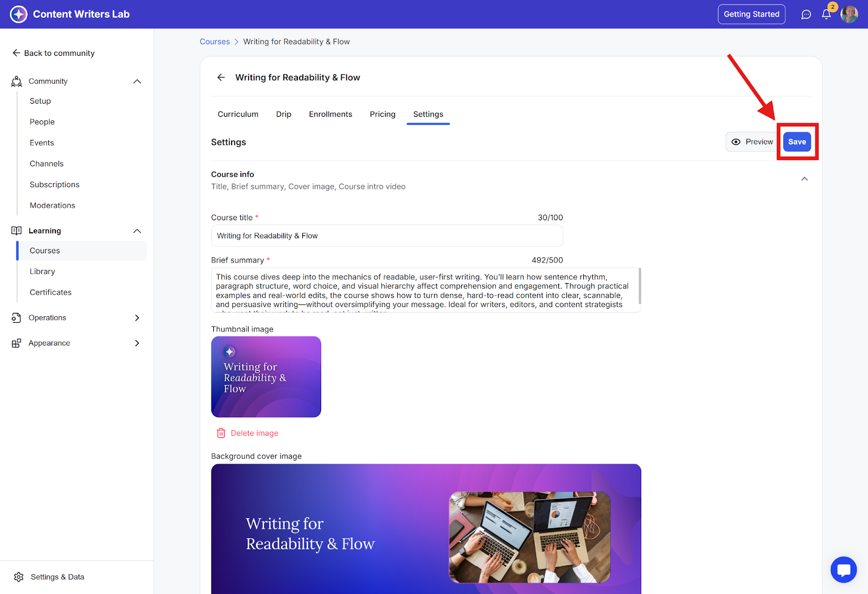
Task: Collapse the Course info section
Action: [805, 179]
